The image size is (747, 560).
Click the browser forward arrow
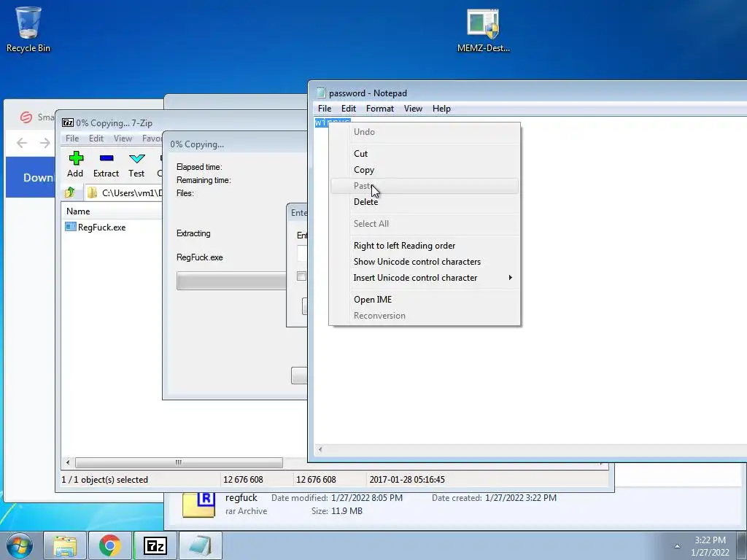pos(44,142)
